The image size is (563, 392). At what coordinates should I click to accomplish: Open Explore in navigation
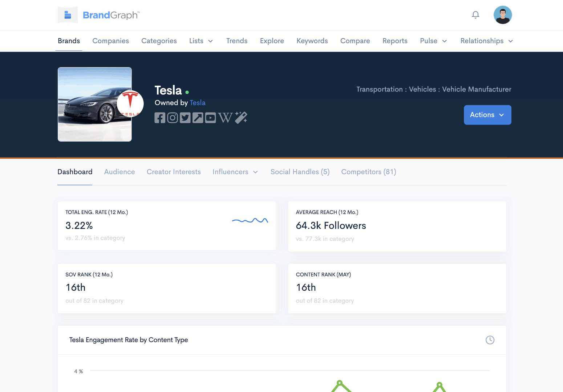click(272, 41)
